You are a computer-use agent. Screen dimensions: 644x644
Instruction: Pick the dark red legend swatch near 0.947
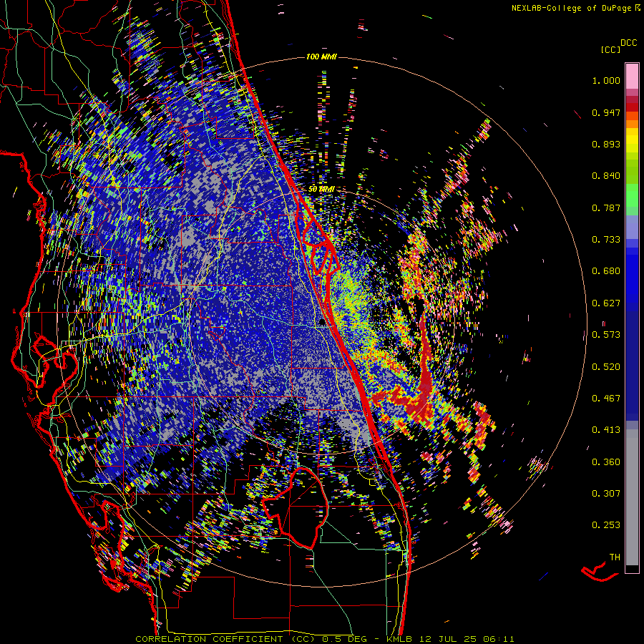(x=632, y=107)
